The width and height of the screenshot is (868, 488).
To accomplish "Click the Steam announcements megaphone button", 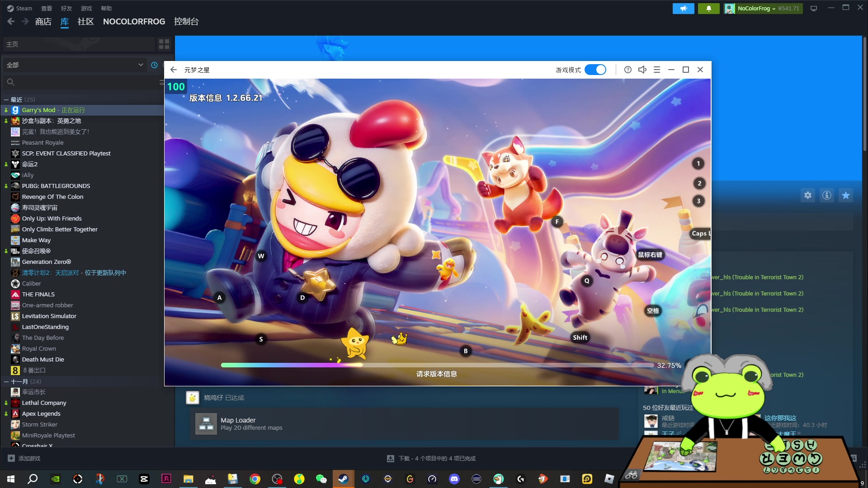I will (x=683, y=8).
